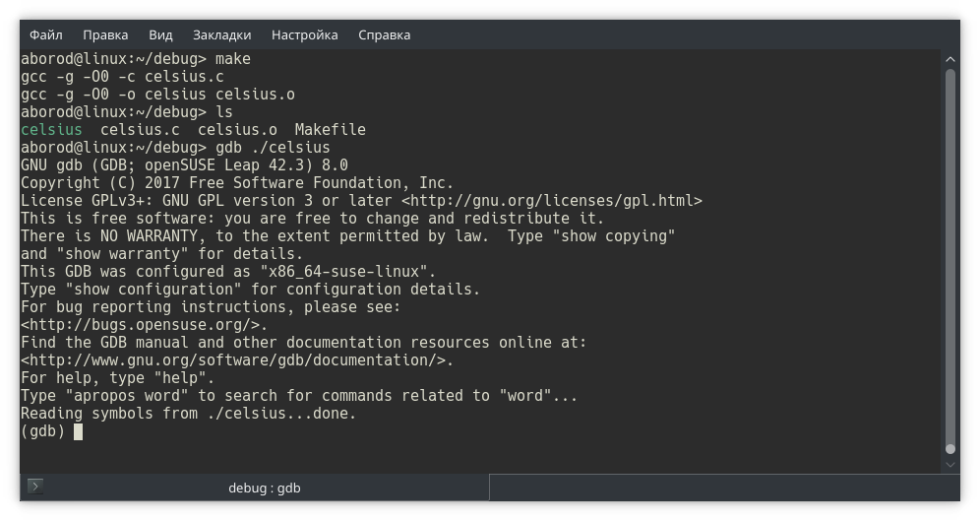Click at the (gdb) prompt cursor
Viewport: 980px width, 521px height.
point(78,431)
